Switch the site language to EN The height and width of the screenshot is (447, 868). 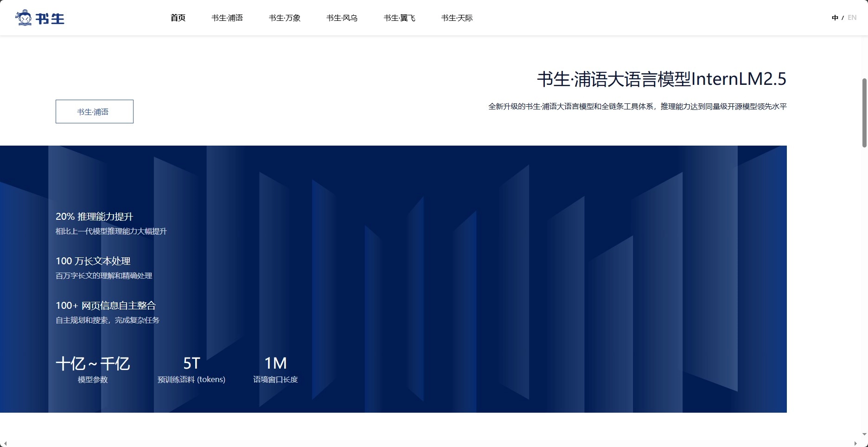852,18
